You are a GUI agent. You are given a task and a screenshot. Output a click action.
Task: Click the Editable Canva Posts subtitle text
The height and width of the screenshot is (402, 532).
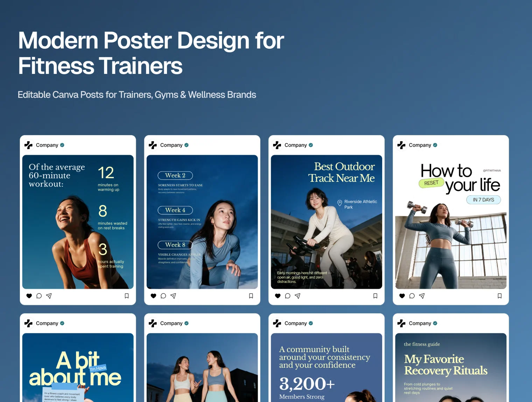[137, 95]
